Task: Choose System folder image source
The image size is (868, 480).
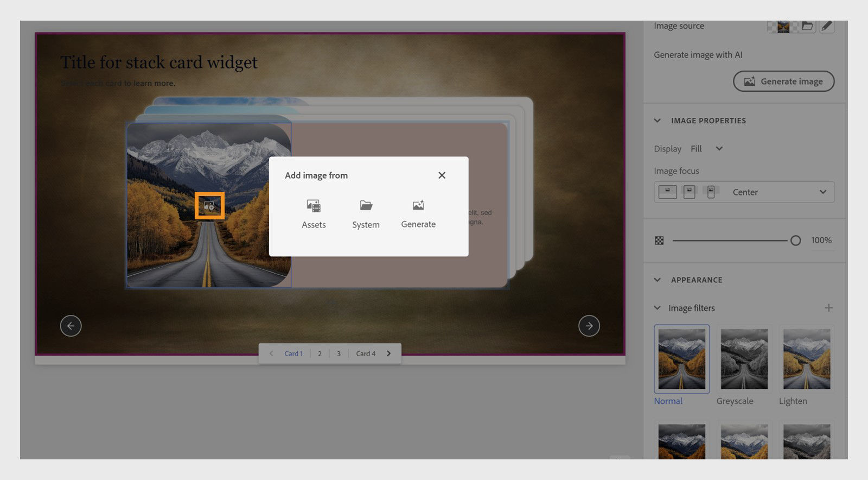Action: (366, 214)
